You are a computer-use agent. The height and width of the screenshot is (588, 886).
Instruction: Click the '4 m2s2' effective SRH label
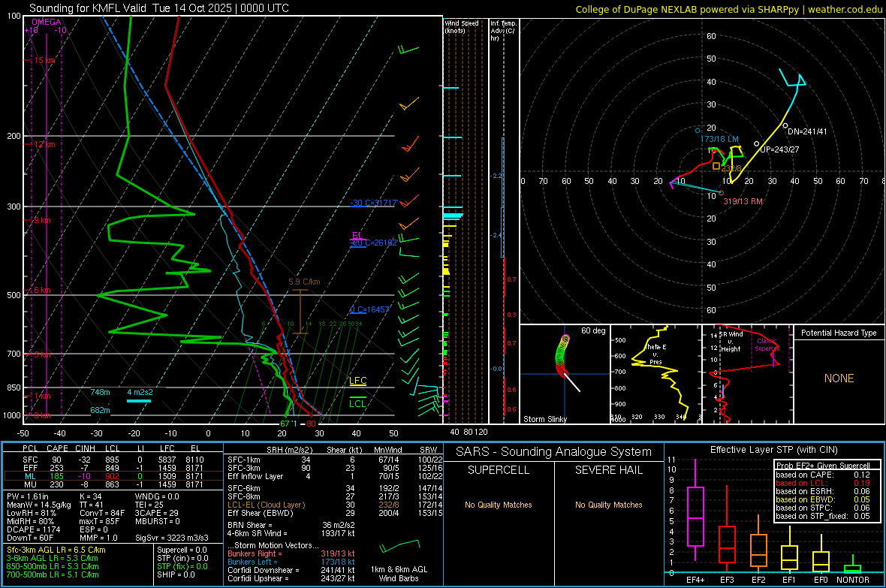click(x=140, y=392)
